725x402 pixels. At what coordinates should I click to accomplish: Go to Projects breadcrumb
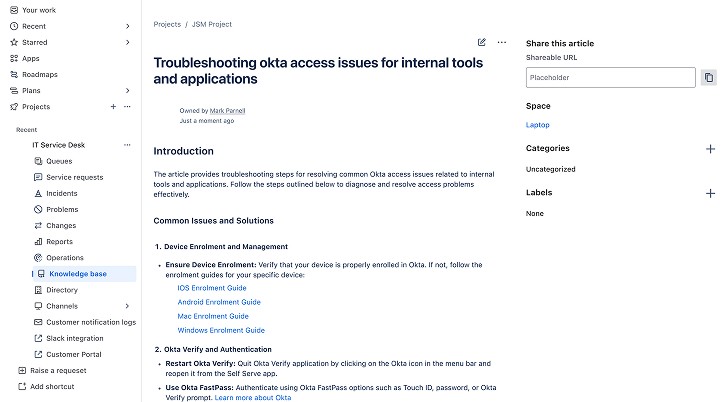[167, 24]
